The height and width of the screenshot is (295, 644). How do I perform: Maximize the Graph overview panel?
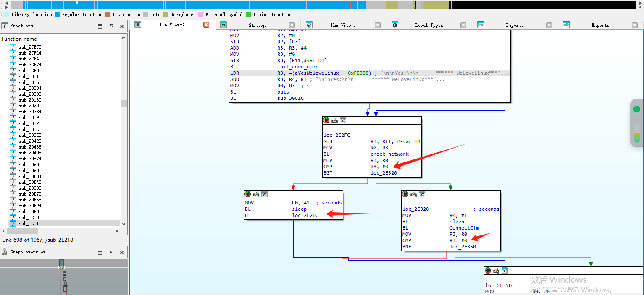point(100,253)
